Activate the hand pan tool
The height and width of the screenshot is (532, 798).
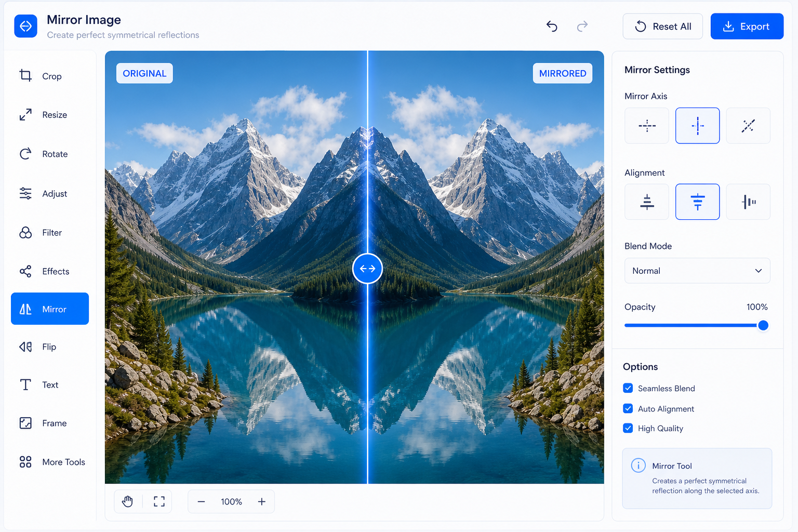tap(128, 501)
